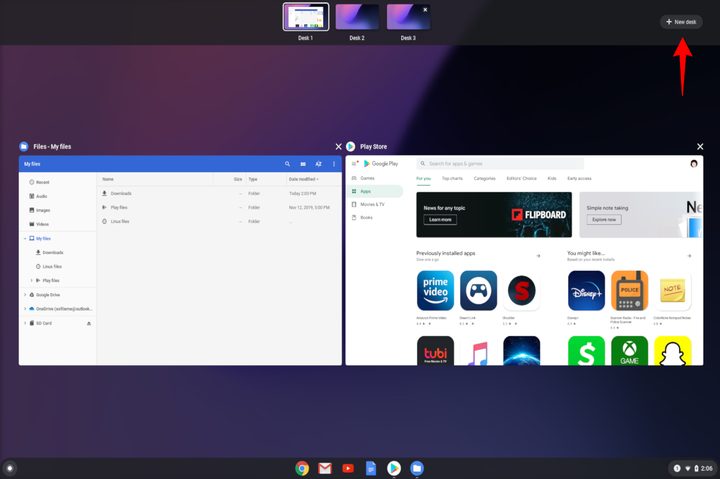
Task: Eject the SD Card
Action: (x=89, y=323)
